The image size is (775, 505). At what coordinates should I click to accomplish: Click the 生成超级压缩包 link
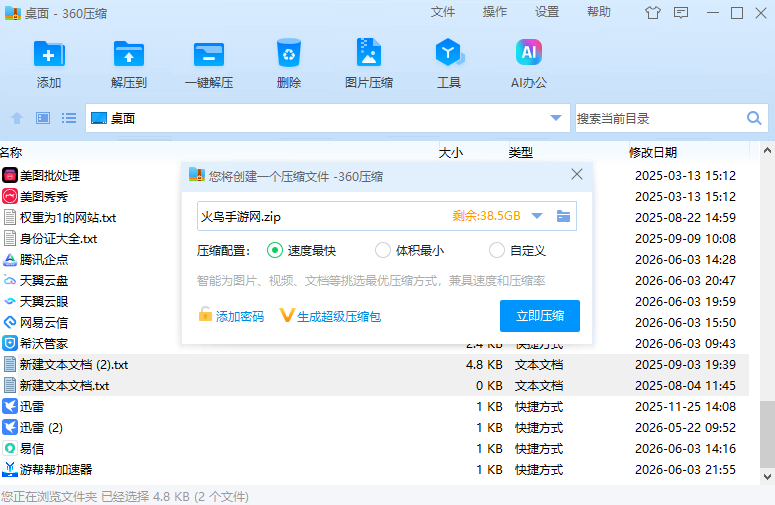tap(339, 316)
